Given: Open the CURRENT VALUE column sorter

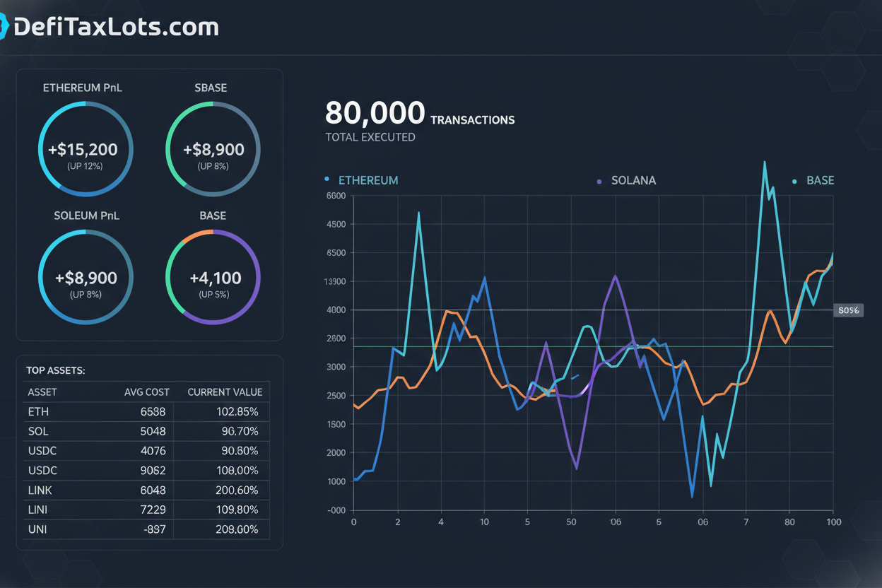Looking at the screenshot, I should tap(225, 392).
